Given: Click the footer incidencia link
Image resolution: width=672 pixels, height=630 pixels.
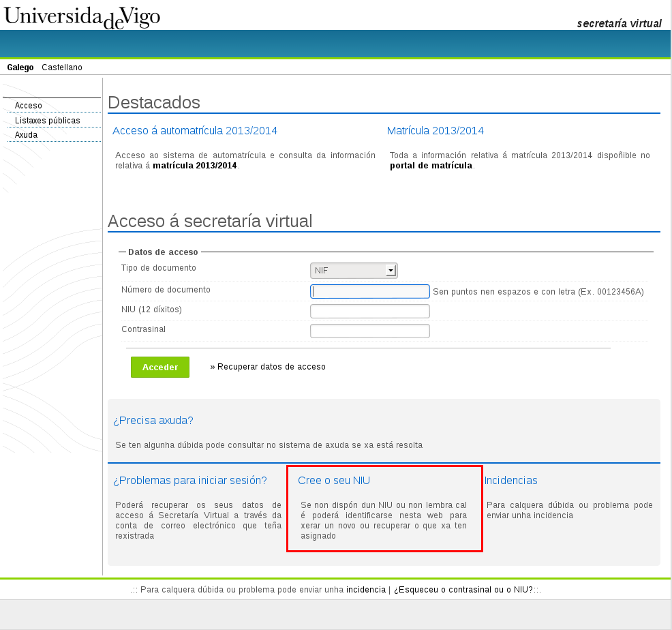Looking at the screenshot, I should pyautogui.click(x=366, y=590).
